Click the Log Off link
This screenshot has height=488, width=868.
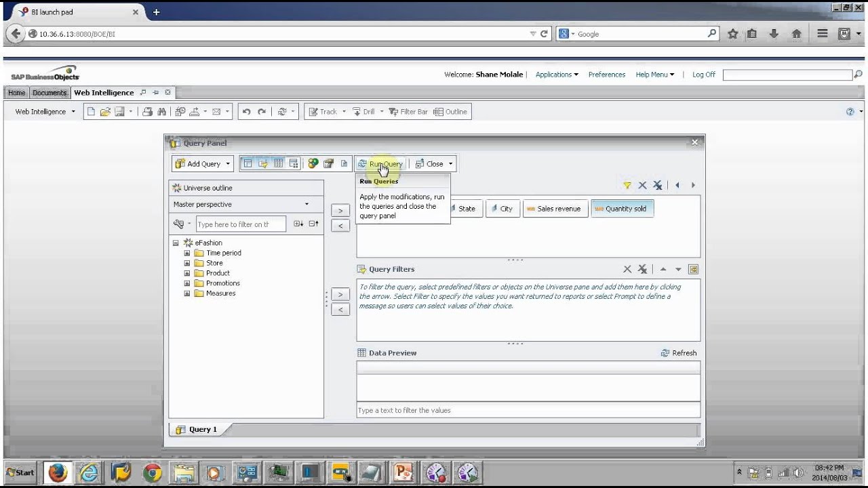704,75
